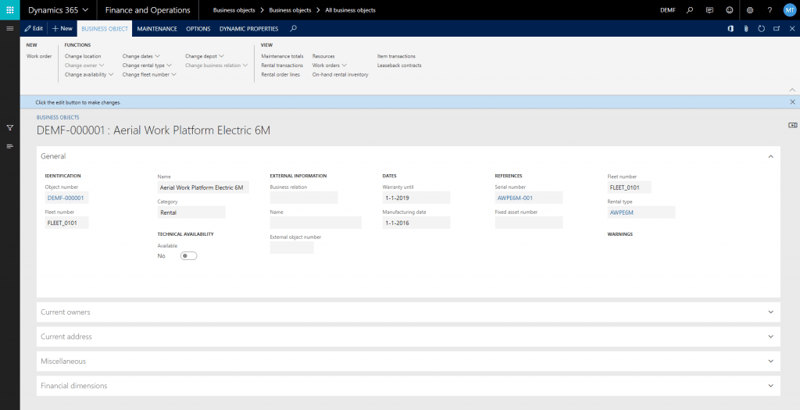Click the search magnifier in top bar
The height and width of the screenshot is (410, 800).
690,10
